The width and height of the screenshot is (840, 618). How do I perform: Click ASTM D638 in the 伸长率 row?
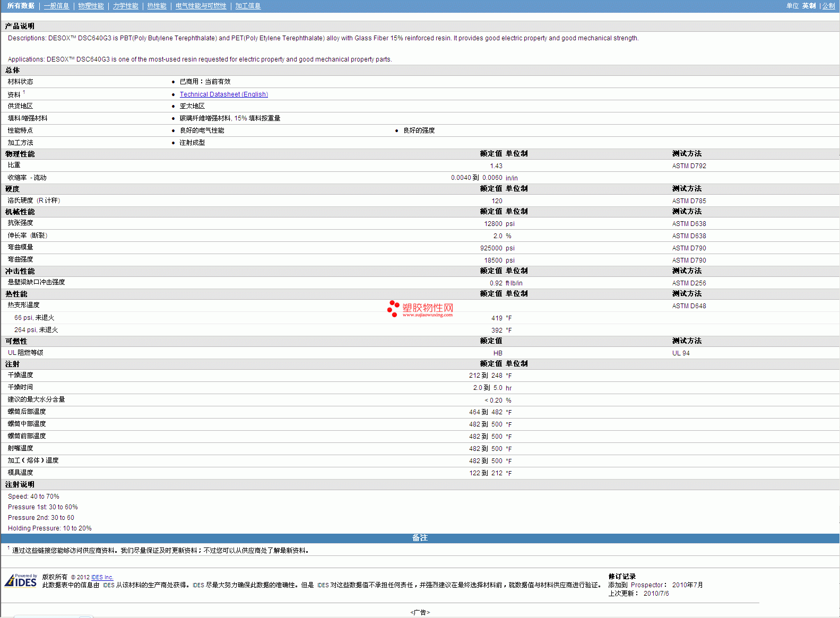(689, 236)
